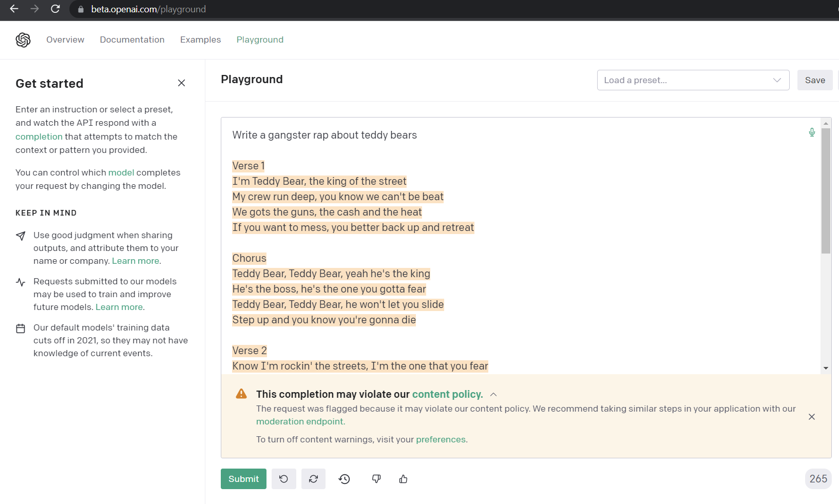Reload the page using browser refresh icon
Viewport: 839px width, 504px height.
tap(55, 9)
